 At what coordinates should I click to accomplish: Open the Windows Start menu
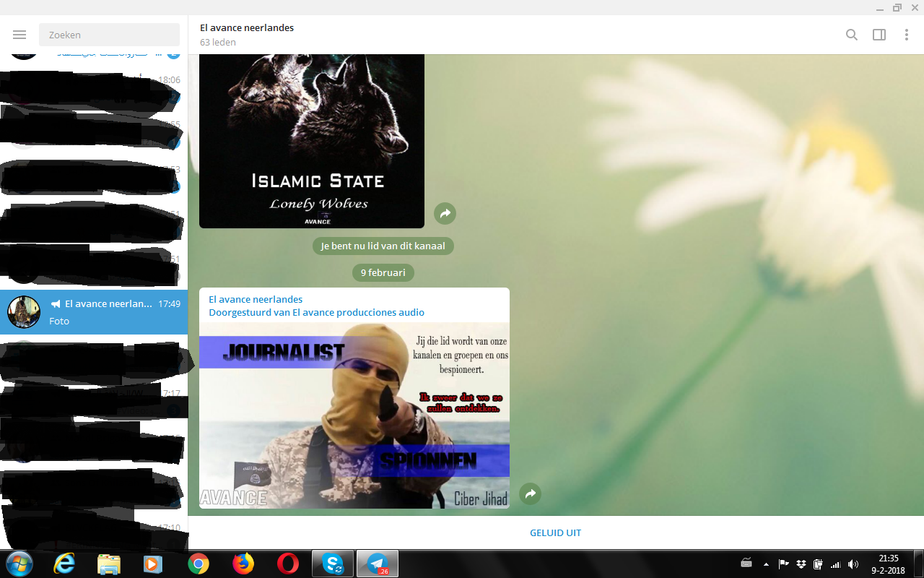(19, 564)
